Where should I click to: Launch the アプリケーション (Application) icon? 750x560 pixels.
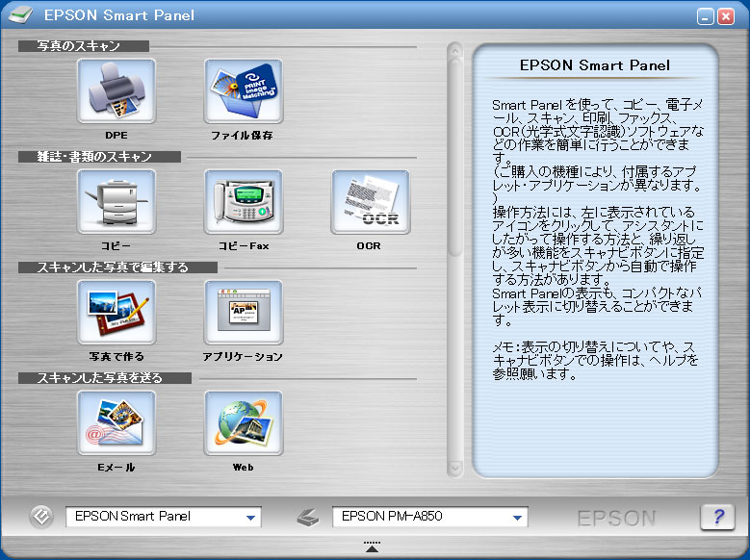pyautogui.click(x=244, y=313)
